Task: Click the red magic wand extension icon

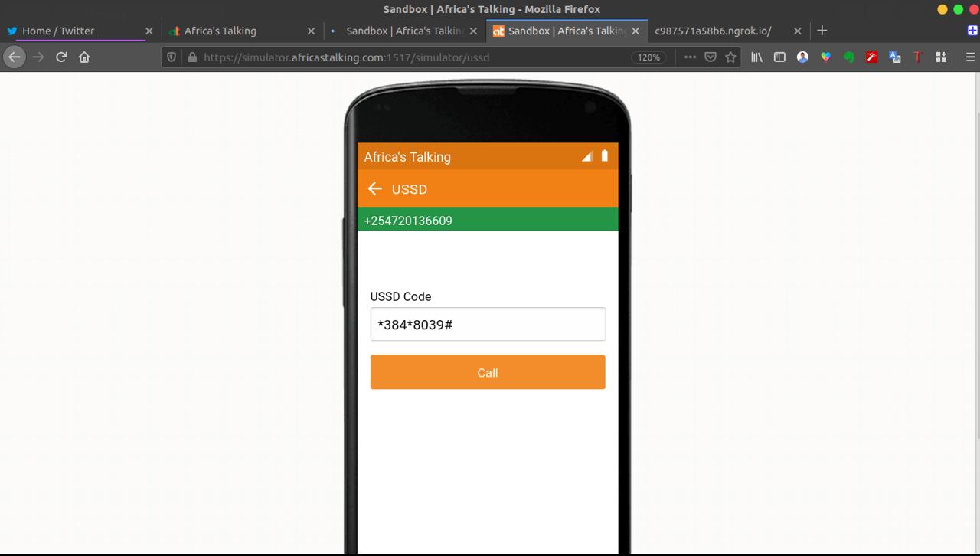Action: pos(871,57)
